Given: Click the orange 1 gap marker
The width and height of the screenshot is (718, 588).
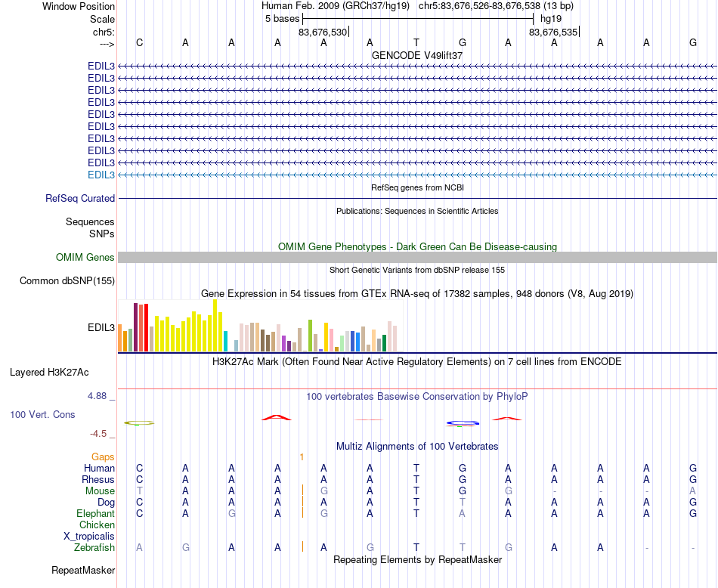Looking at the screenshot, I should (302, 457).
